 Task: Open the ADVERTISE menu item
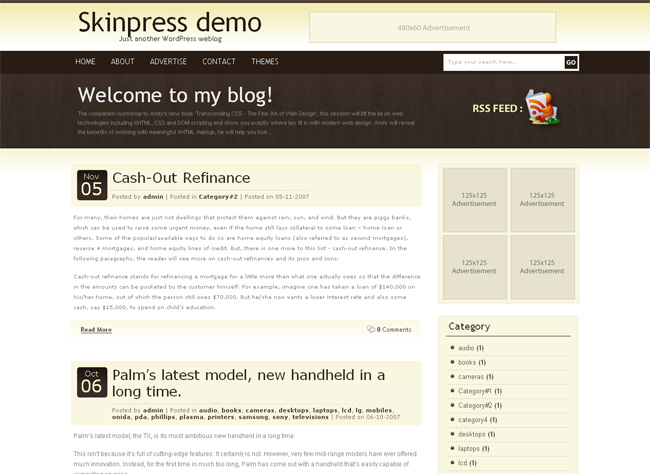168,61
